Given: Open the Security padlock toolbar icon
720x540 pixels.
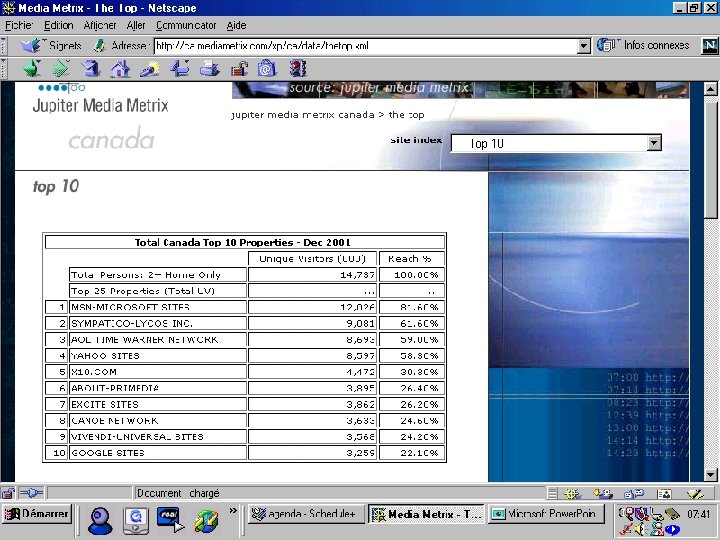Looking at the screenshot, I should click(239, 69).
